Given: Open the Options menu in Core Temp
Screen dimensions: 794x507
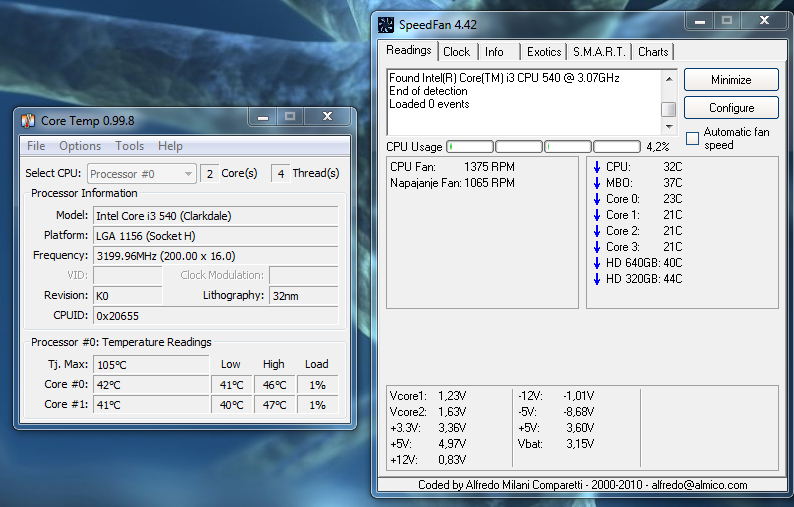Looking at the screenshot, I should click(x=80, y=146).
